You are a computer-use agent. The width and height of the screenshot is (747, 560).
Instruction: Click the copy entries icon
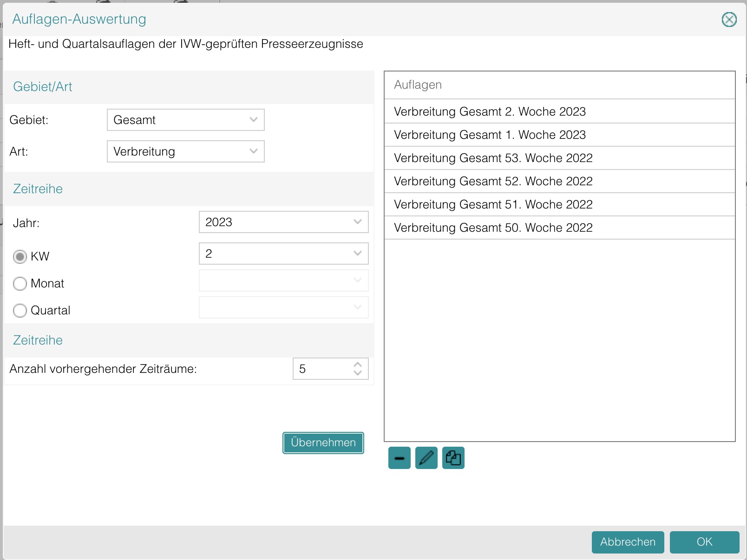(453, 458)
